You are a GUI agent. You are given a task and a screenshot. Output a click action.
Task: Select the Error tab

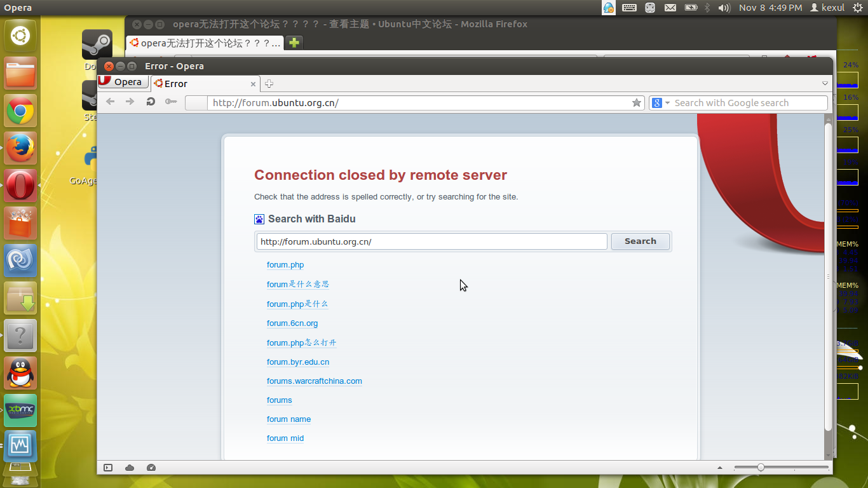205,83
